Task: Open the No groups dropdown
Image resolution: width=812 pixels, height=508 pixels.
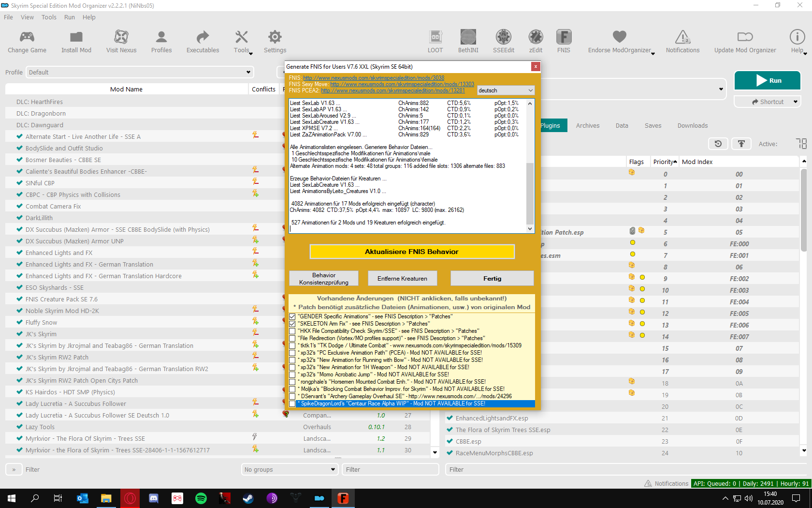Action: [x=290, y=469]
